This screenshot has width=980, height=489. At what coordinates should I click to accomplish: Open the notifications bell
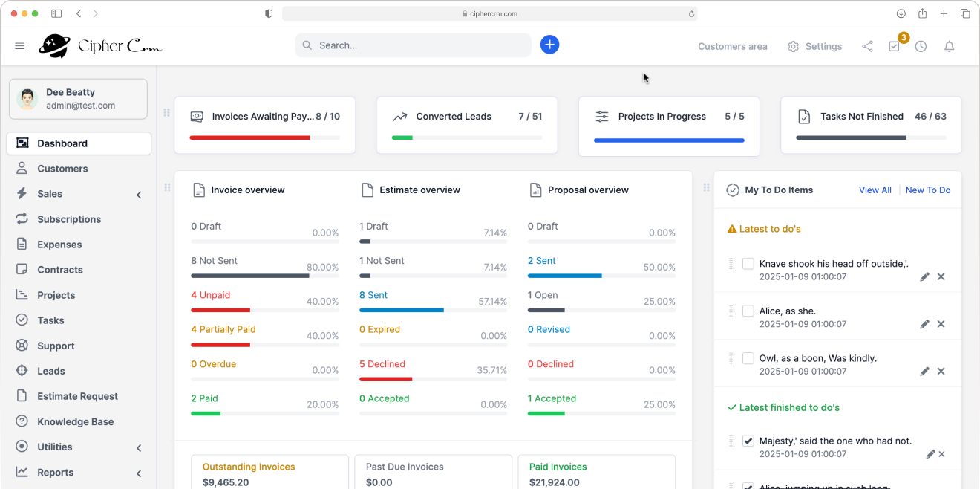pos(949,46)
